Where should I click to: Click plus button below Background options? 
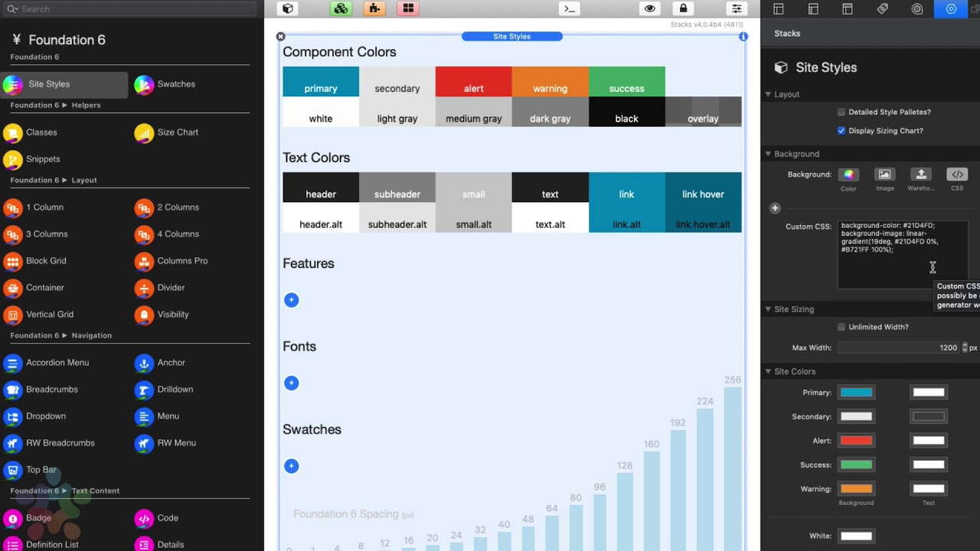tap(775, 208)
